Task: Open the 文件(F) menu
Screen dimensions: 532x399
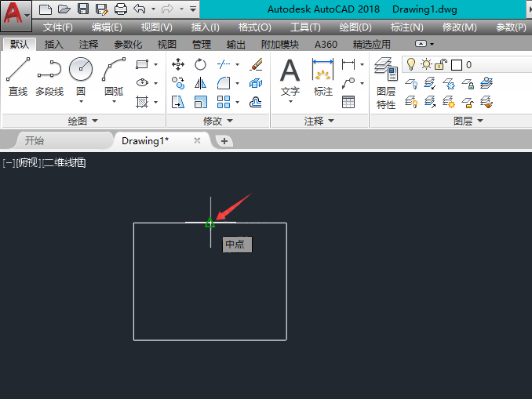Action: pyautogui.click(x=58, y=27)
